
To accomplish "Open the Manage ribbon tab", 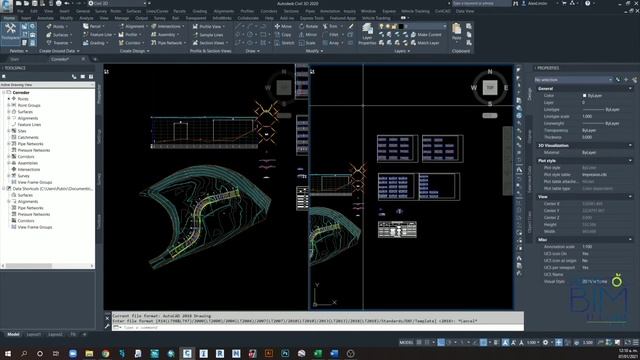I will point(122,18).
